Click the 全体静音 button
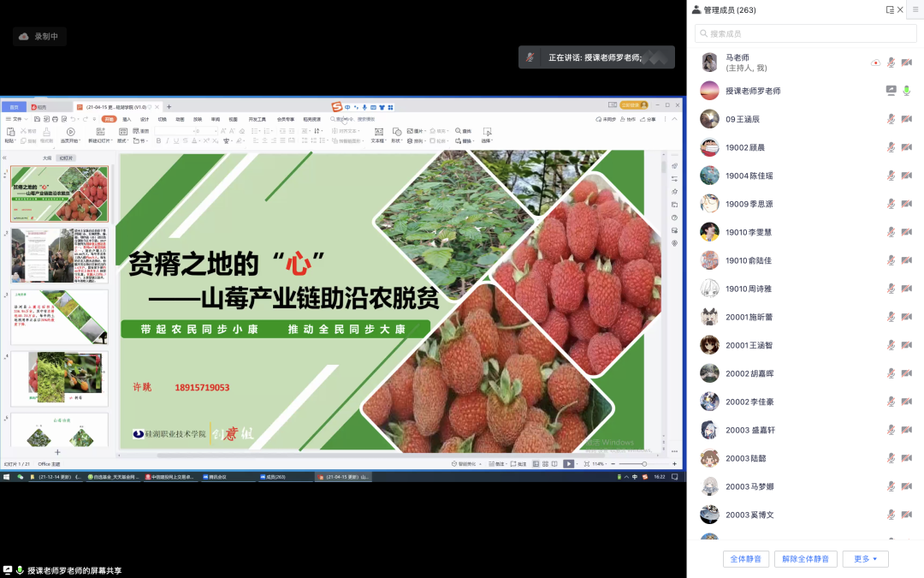The height and width of the screenshot is (578, 924). [x=747, y=559]
